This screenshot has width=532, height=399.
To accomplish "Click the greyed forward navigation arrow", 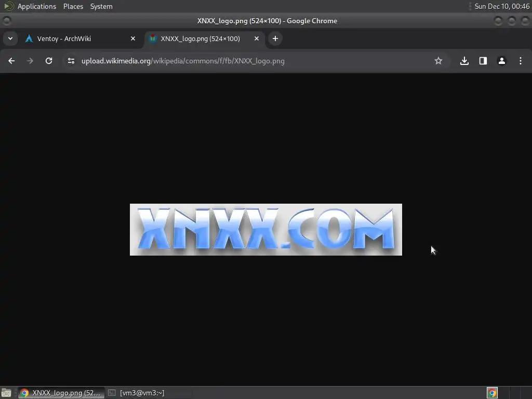I will point(30,61).
